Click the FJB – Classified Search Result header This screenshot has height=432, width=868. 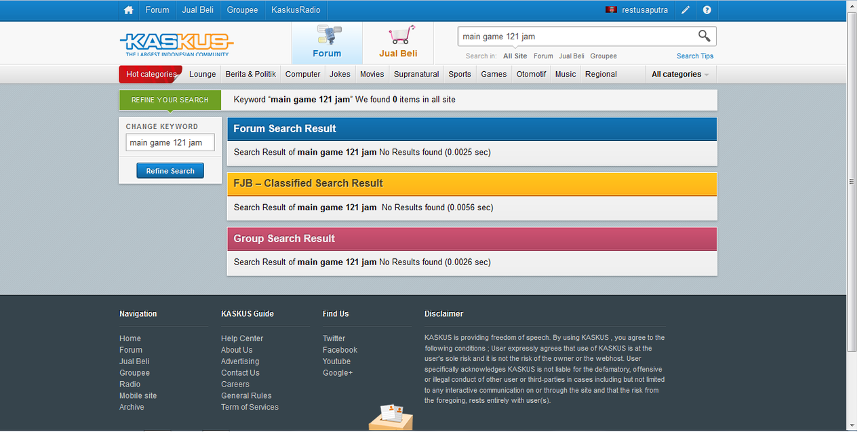pos(472,184)
